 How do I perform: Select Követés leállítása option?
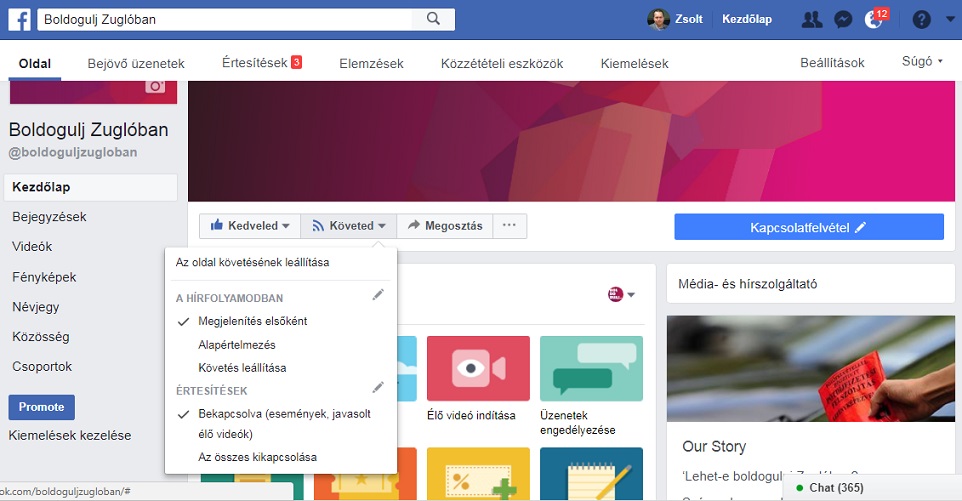[242, 368]
